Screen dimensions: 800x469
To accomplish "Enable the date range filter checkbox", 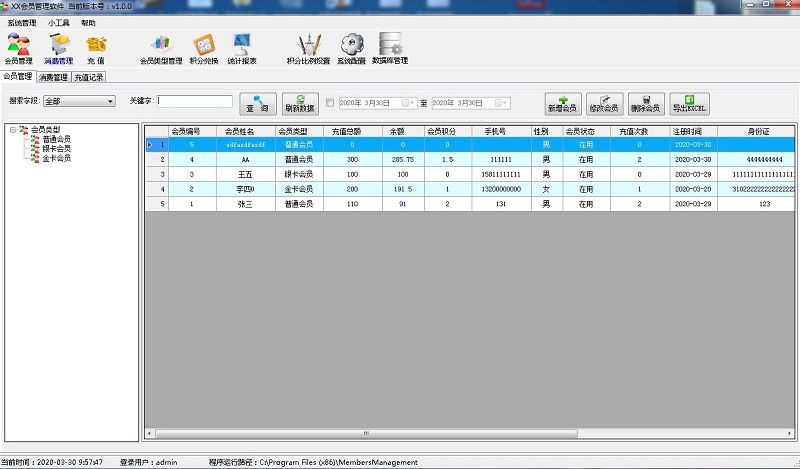I will [330, 102].
